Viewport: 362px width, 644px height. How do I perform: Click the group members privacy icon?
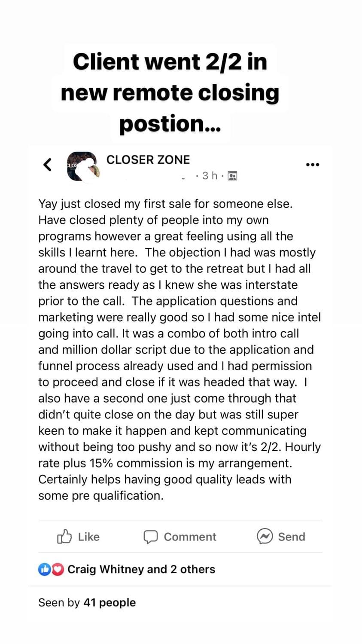[x=232, y=176]
